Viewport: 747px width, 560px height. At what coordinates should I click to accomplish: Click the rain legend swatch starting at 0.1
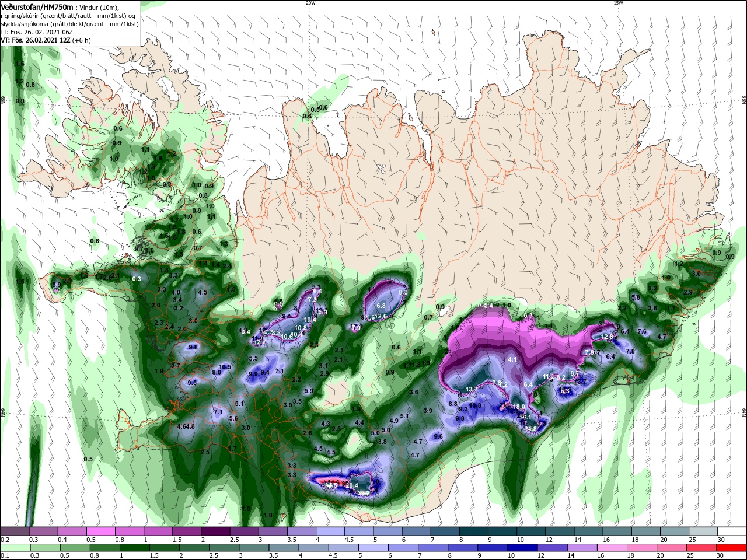coord(15,548)
